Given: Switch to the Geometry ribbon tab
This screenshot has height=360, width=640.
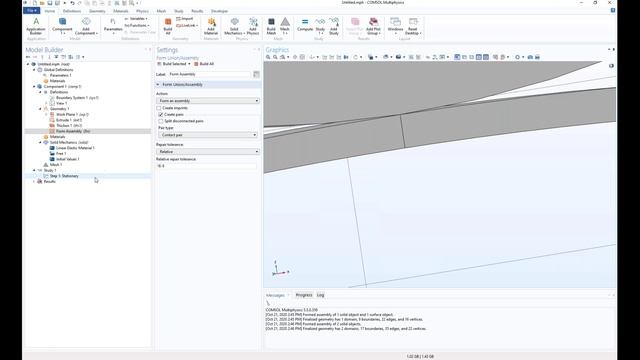Looking at the screenshot, I should coord(97,11).
